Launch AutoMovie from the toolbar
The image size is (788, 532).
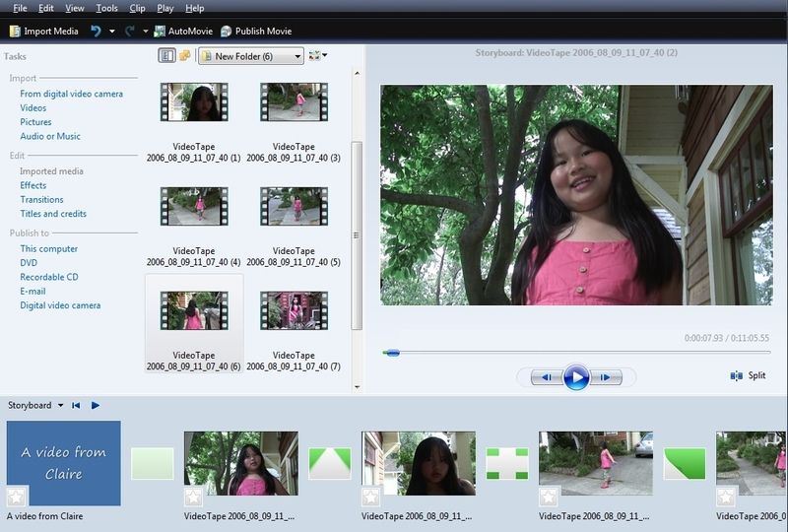click(183, 32)
